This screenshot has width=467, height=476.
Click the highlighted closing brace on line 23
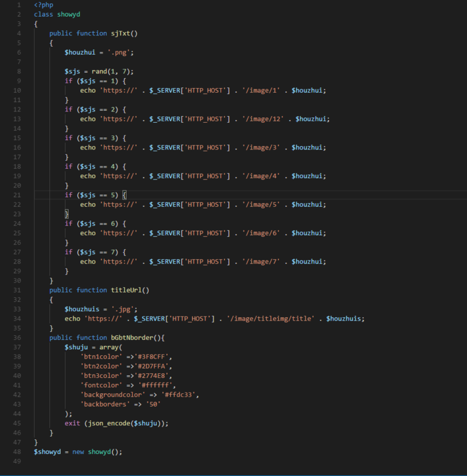(x=67, y=214)
